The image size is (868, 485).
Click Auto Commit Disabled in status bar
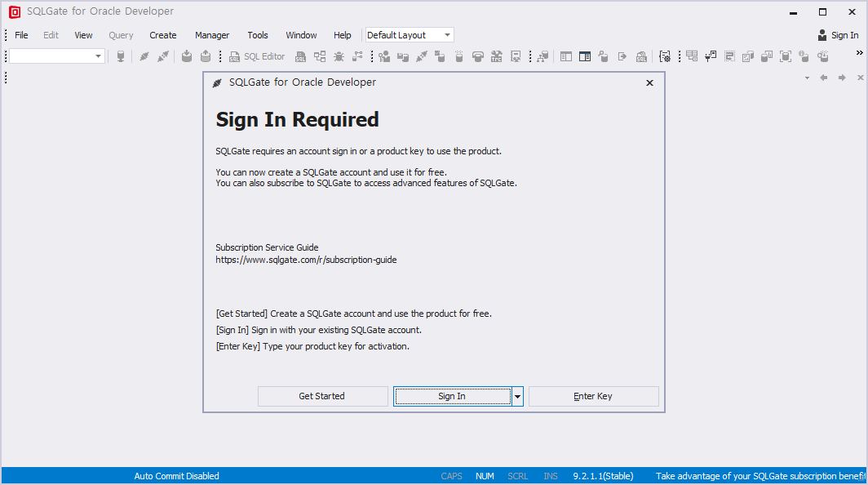[x=176, y=476]
